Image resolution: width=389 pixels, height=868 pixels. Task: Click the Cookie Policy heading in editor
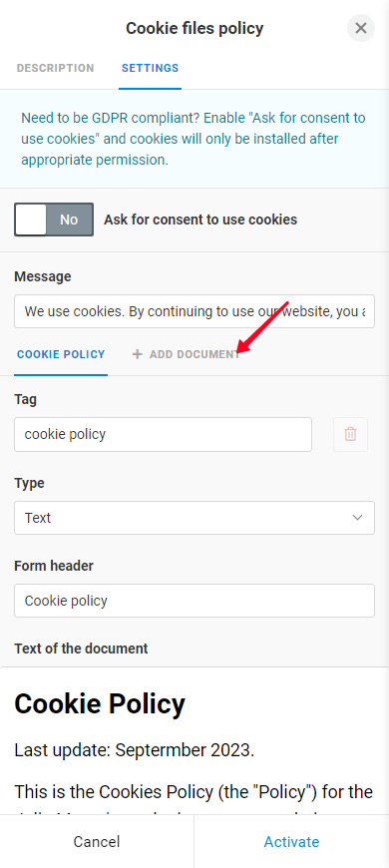point(100,704)
